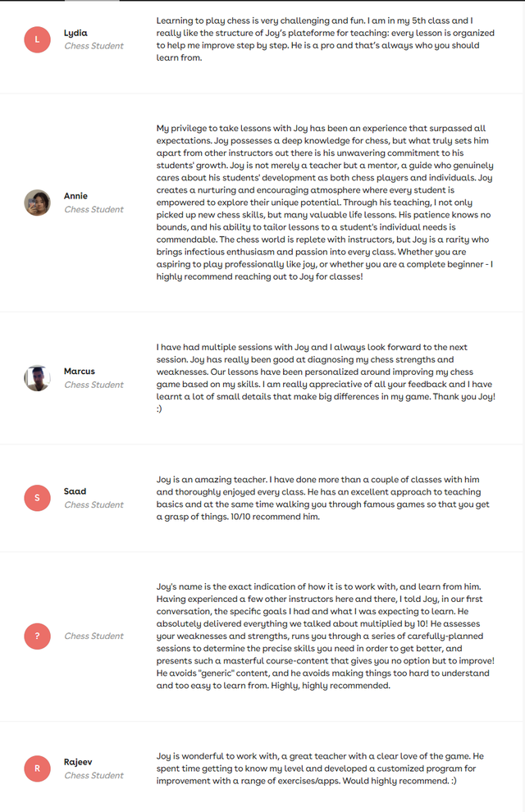This screenshot has height=812, width=525.
Task: Click Chess Student label beside question mark avatar
Action: [x=94, y=636]
